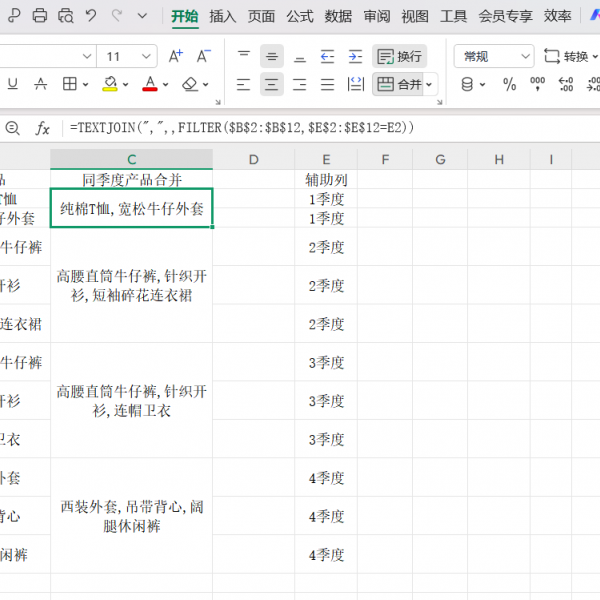Expand the 合并 merge options arrow

(x=431, y=85)
